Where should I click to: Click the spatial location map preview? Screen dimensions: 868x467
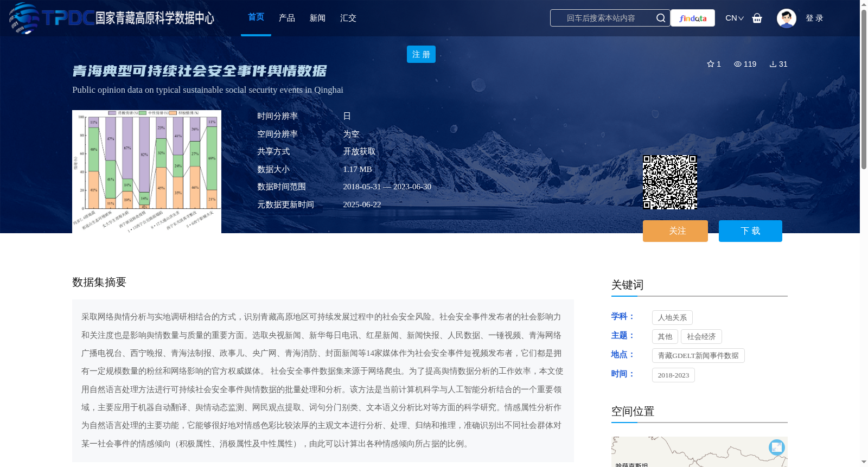tap(699, 451)
